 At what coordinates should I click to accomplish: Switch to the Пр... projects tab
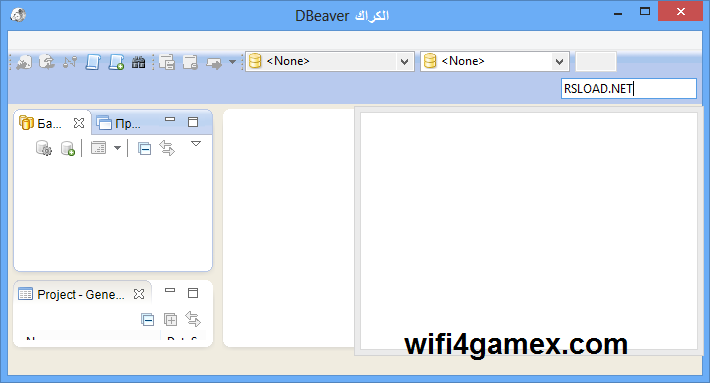[120, 123]
